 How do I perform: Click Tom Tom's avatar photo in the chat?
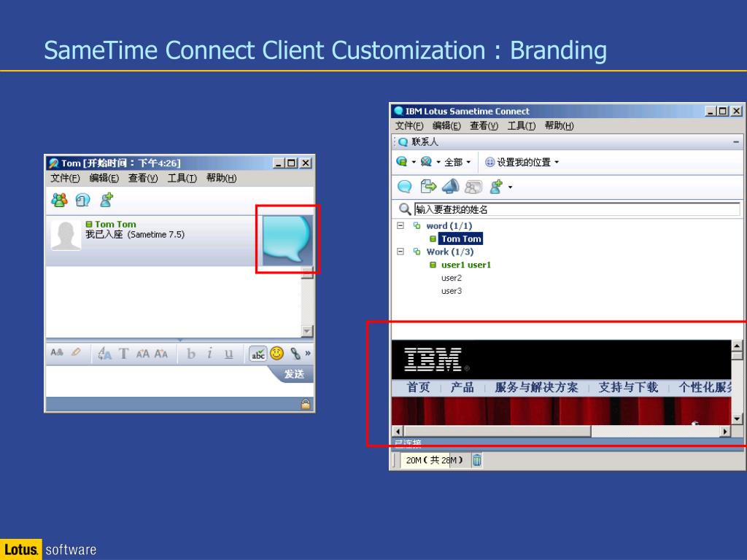pyautogui.click(x=66, y=235)
